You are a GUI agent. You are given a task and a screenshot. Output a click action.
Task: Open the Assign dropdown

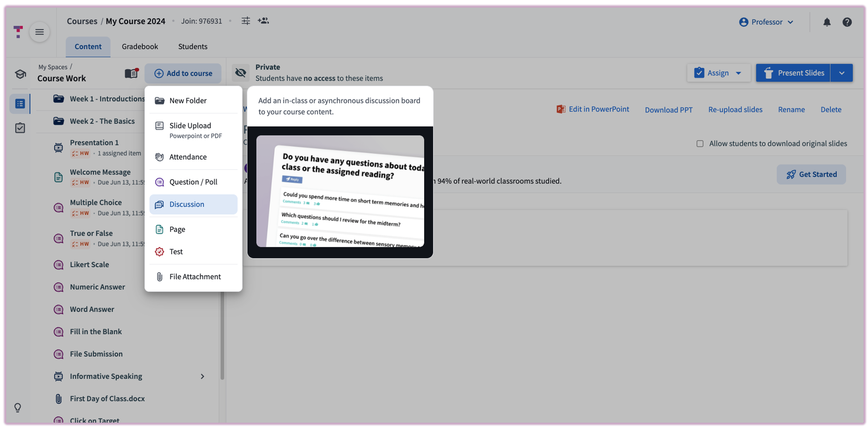pyautogui.click(x=718, y=73)
